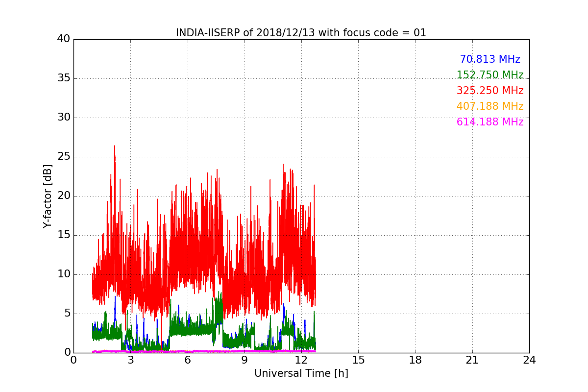Click the y-axis tick label 40
This screenshot has height=392, width=588.
click(64, 39)
